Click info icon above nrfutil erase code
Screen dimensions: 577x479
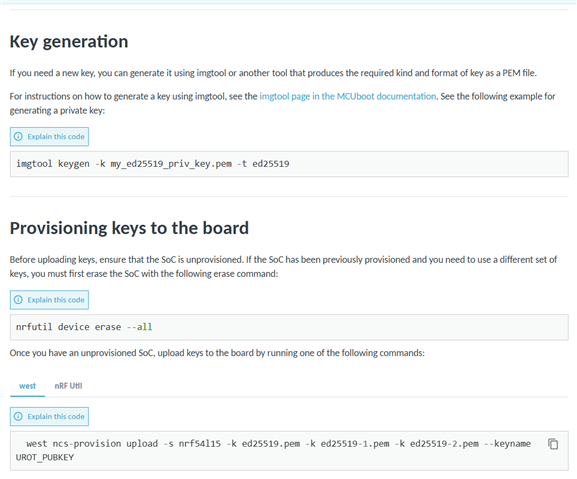pyautogui.click(x=18, y=300)
